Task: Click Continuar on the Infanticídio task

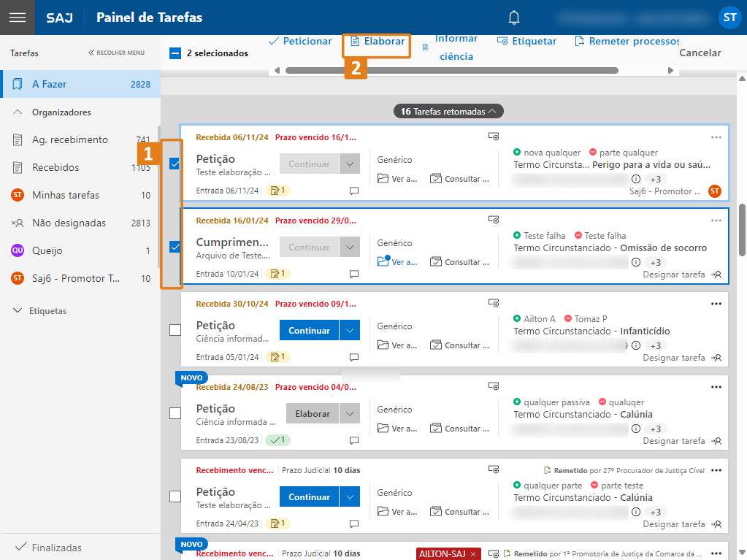Action: pyautogui.click(x=309, y=331)
